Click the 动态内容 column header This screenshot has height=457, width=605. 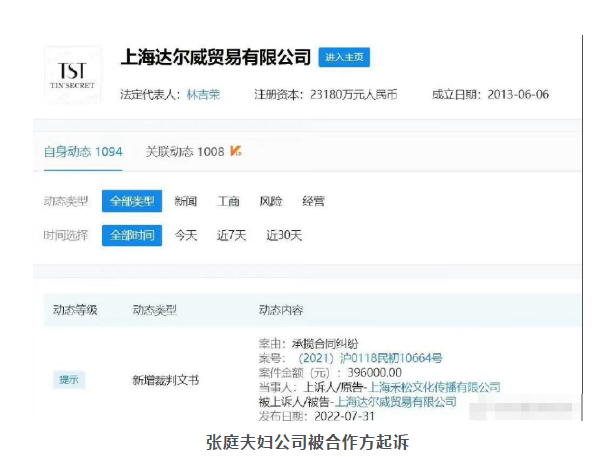pyautogui.click(x=281, y=310)
